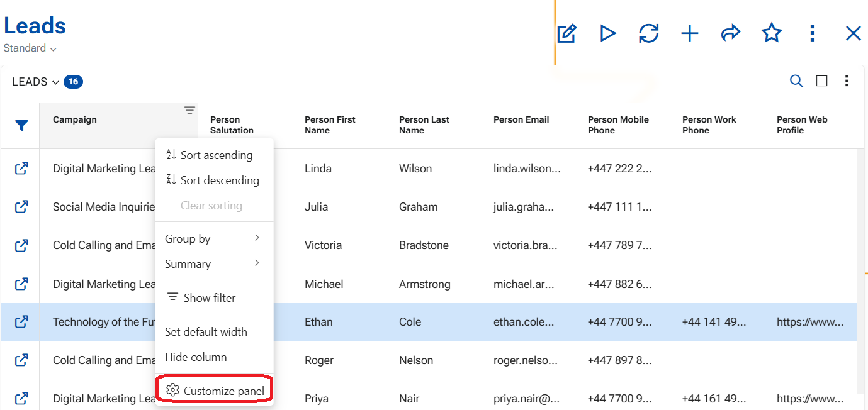Click web profile cell in Ethan row
Screen dimensions: 868x410
tap(810, 322)
